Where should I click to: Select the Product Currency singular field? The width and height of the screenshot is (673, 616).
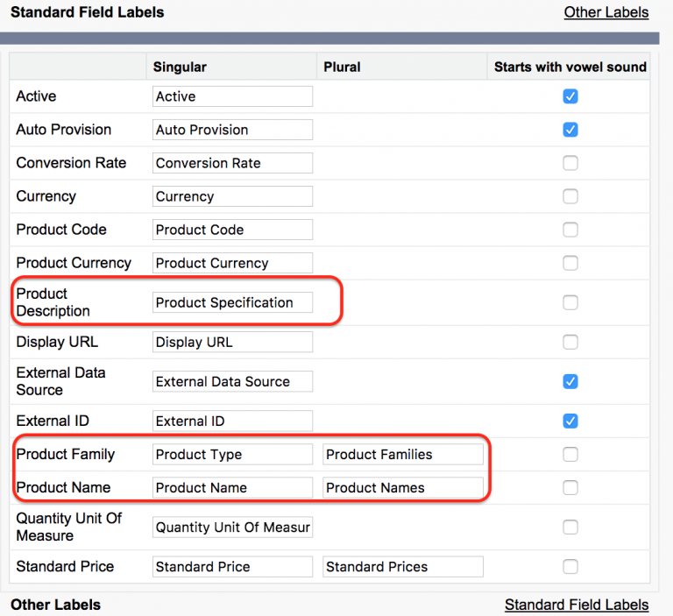tap(232, 263)
